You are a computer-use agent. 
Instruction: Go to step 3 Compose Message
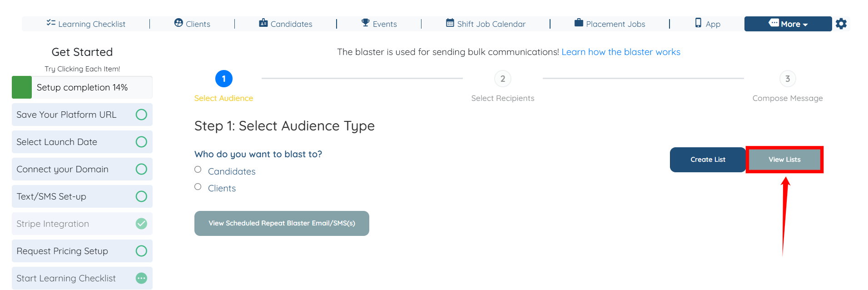(x=787, y=79)
